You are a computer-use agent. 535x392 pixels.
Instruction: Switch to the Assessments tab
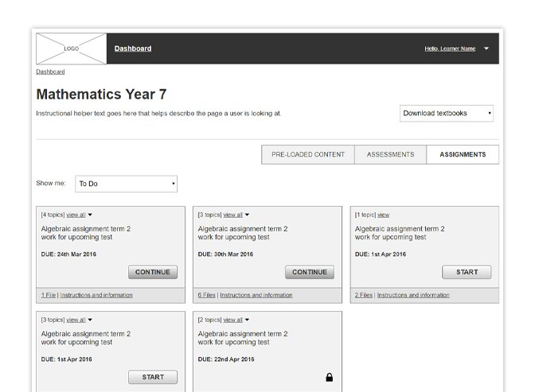(x=390, y=154)
